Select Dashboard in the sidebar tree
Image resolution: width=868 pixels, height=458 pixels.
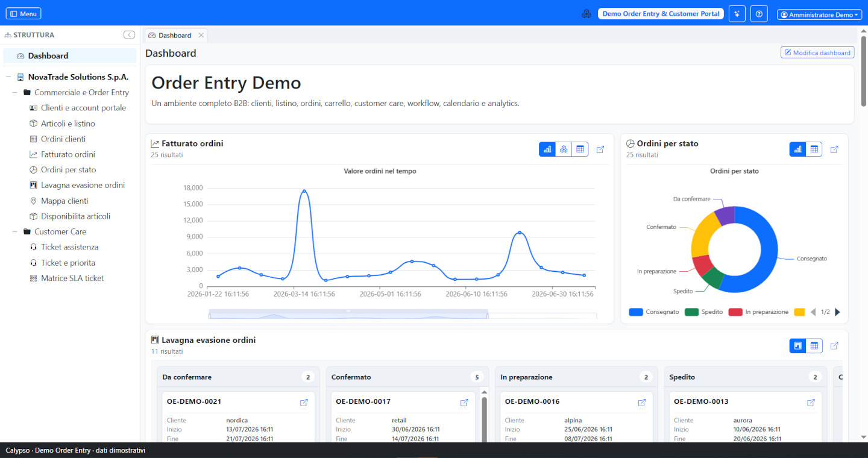(70, 55)
